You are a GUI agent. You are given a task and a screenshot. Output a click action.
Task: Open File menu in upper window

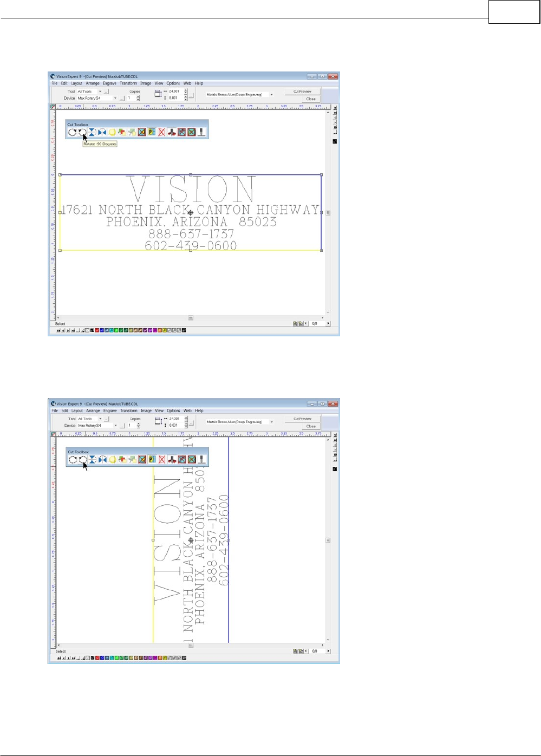[x=54, y=83]
